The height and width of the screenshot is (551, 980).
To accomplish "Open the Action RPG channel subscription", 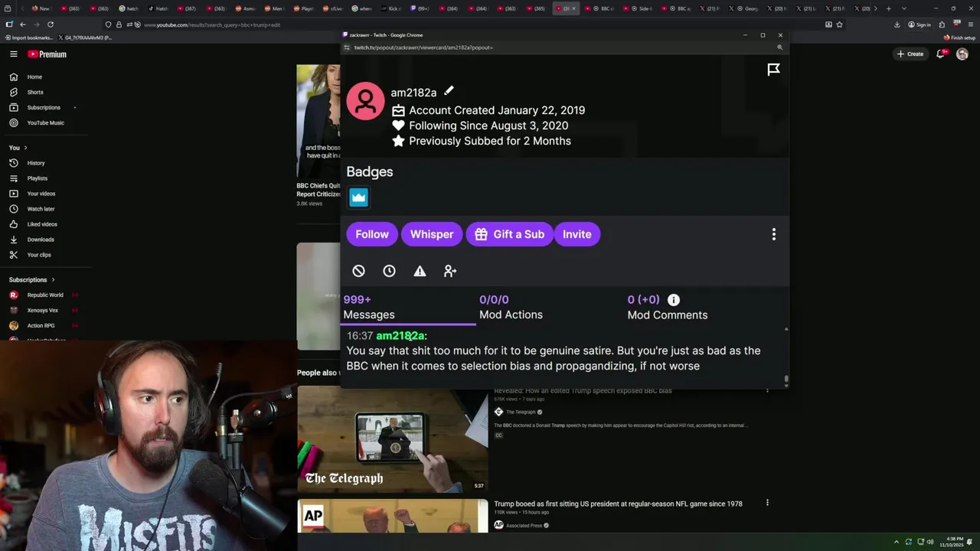I will coord(41,325).
